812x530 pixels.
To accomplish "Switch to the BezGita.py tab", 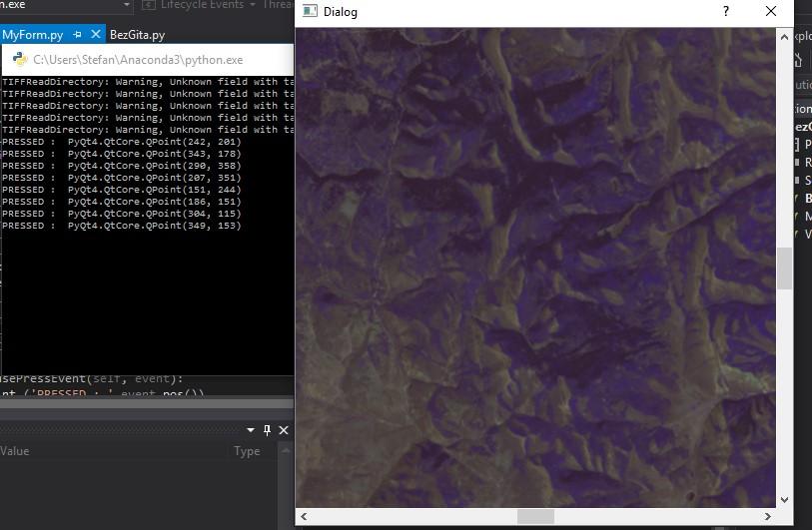I will tap(137, 35).
